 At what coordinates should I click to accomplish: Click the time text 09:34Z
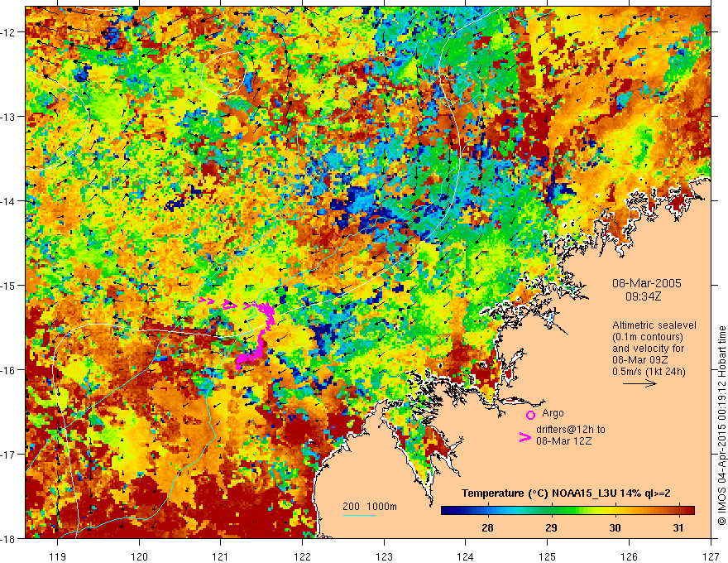[643, 296]
